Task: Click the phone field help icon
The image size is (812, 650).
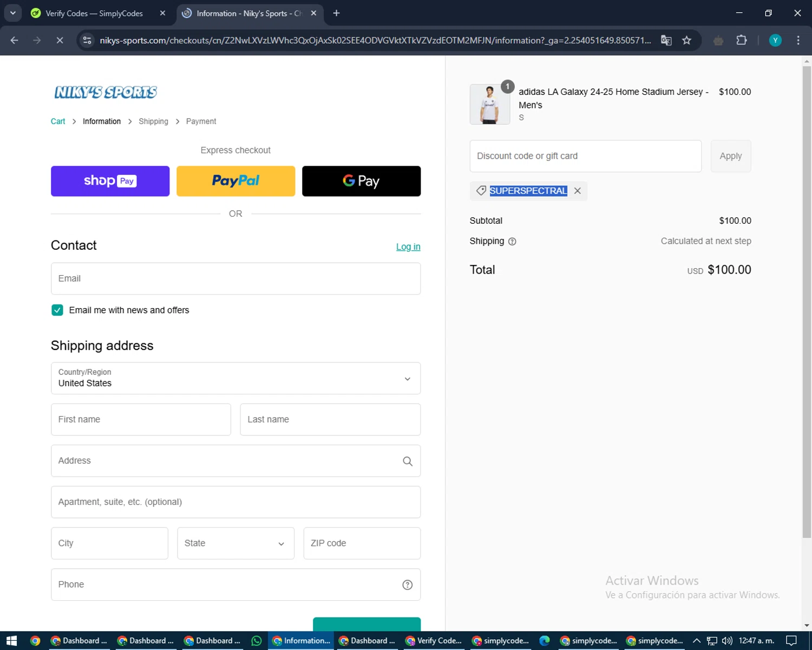Action: [408, 584]
